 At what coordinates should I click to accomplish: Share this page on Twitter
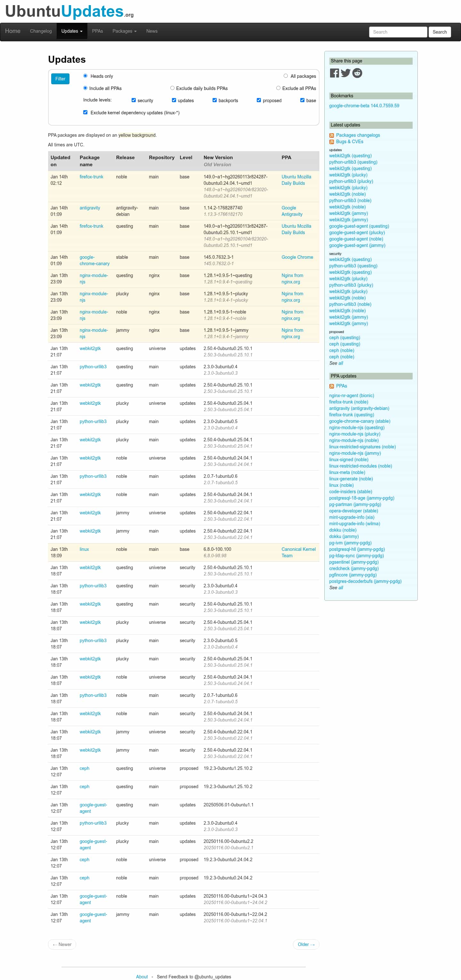coord(345,73)
